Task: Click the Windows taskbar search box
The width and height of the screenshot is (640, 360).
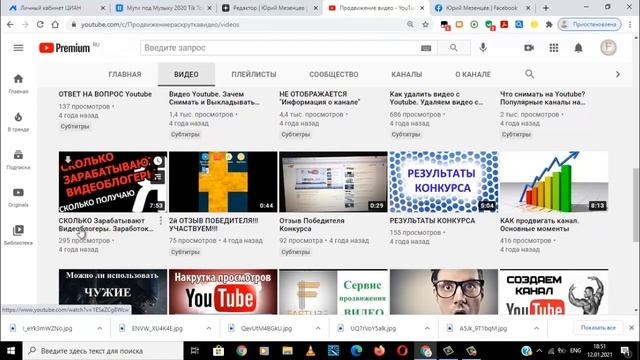Action: (102, 351)
